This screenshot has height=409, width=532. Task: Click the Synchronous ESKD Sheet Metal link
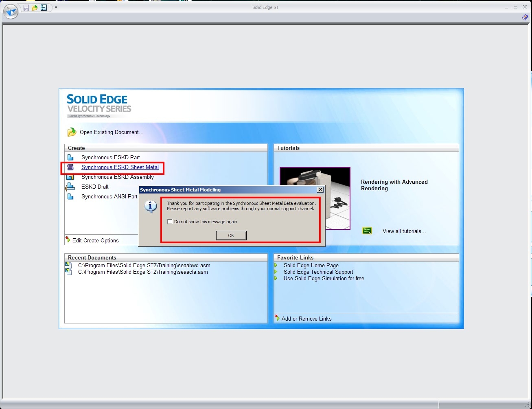[120, 167]
